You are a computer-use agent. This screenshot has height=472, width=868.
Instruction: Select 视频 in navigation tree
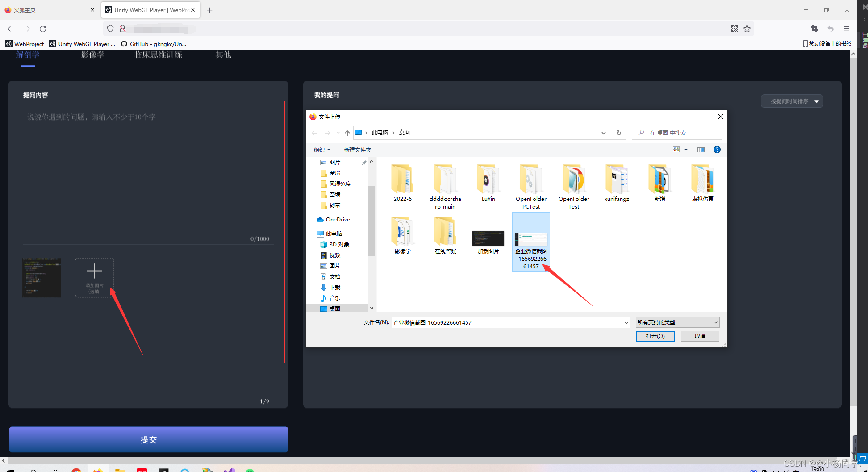pyautogui.click(x=334, y=255)
